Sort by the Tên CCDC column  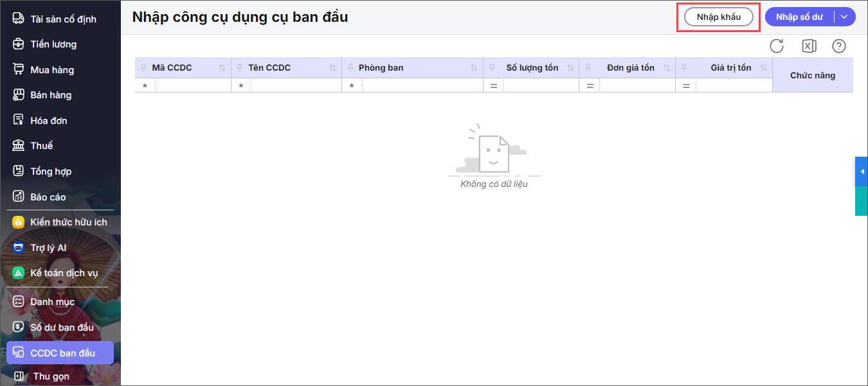(x=332, y=68)
